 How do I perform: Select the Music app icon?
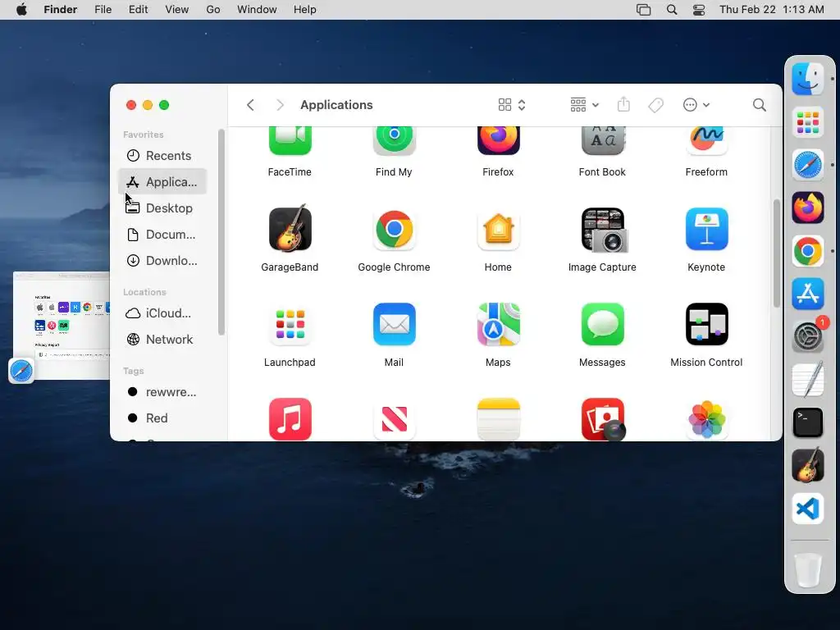[x=290, y=419]
